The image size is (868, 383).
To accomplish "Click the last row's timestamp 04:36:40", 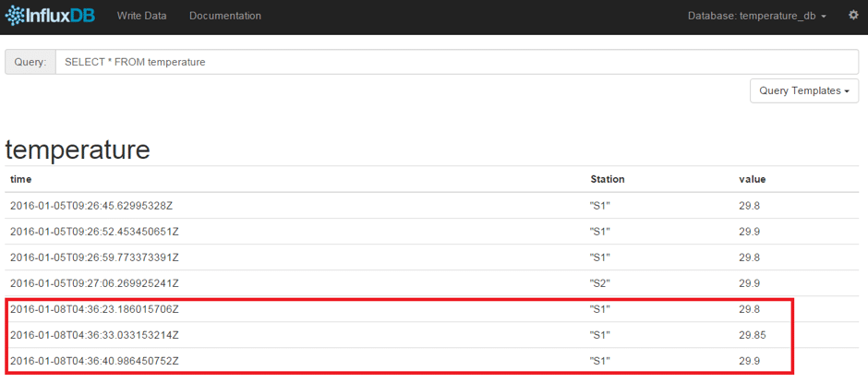I will 94,361.
